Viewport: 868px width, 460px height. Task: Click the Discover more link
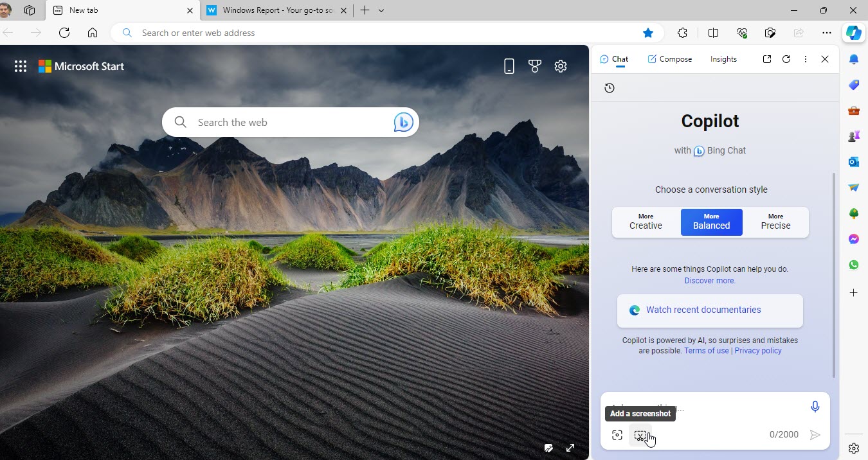(710, 281)
